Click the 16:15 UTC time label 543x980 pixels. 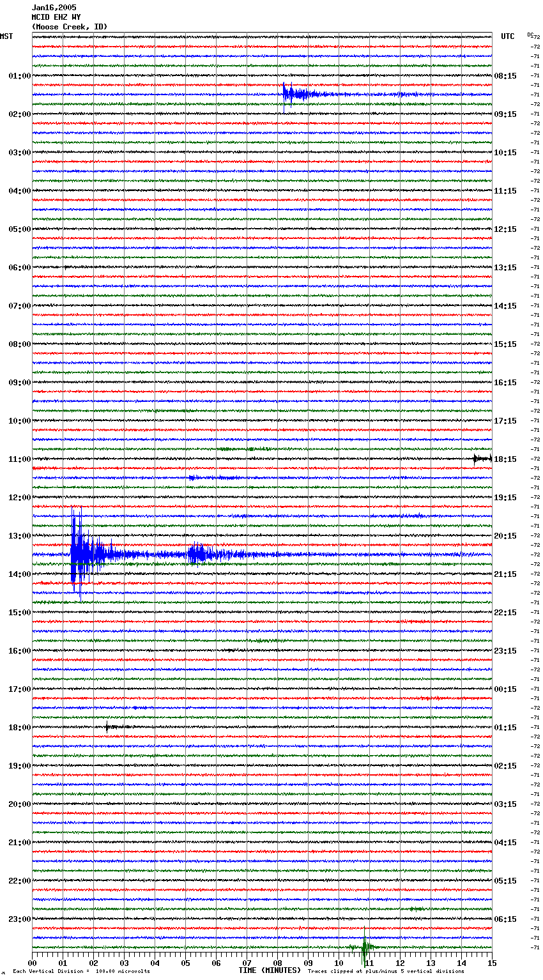(505, 383)
